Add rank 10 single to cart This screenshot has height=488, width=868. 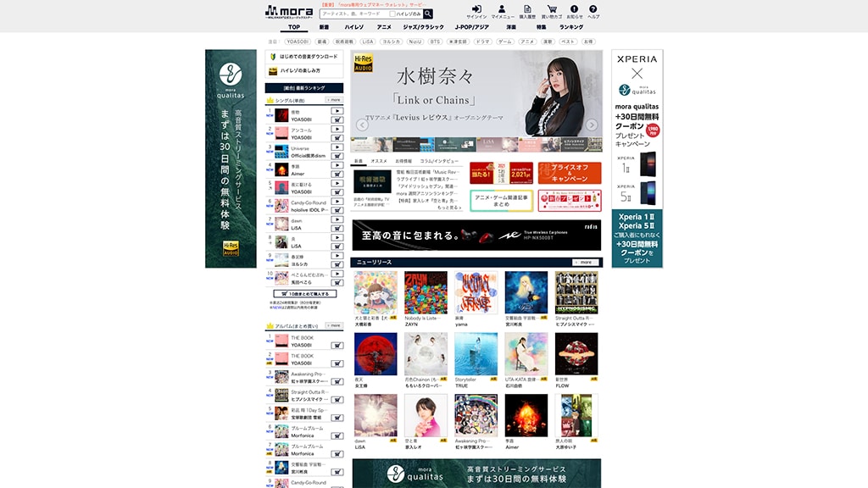click(337, 283)
